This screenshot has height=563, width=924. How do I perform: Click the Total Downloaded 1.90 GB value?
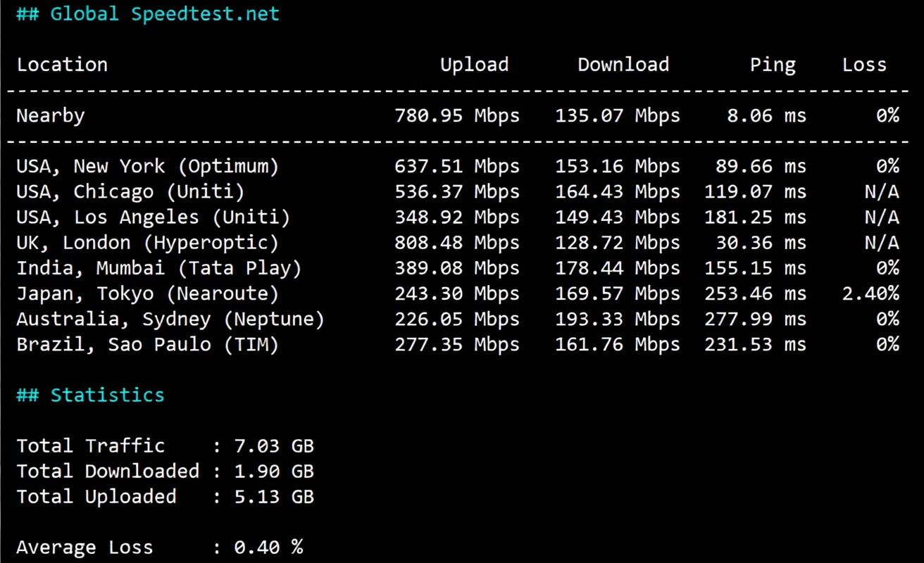274,471
